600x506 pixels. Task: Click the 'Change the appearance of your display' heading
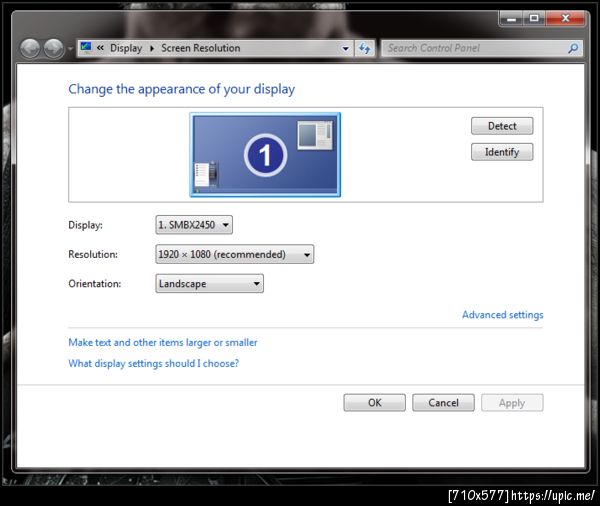tap(182, 89)
